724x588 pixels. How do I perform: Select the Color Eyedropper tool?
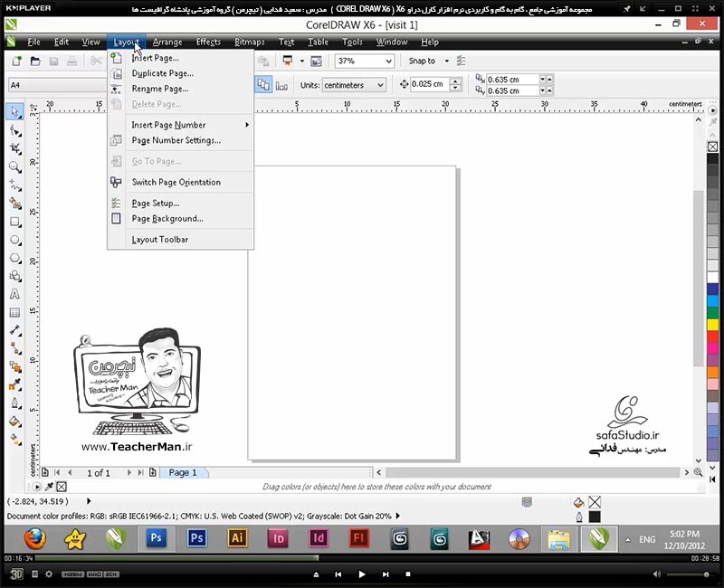coord(14,384)
